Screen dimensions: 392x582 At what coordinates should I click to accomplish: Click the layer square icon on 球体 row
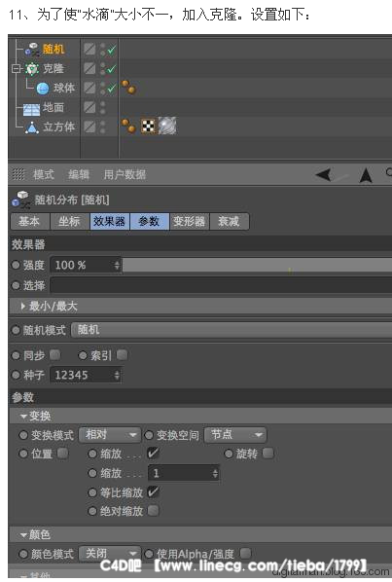(89, 88)
